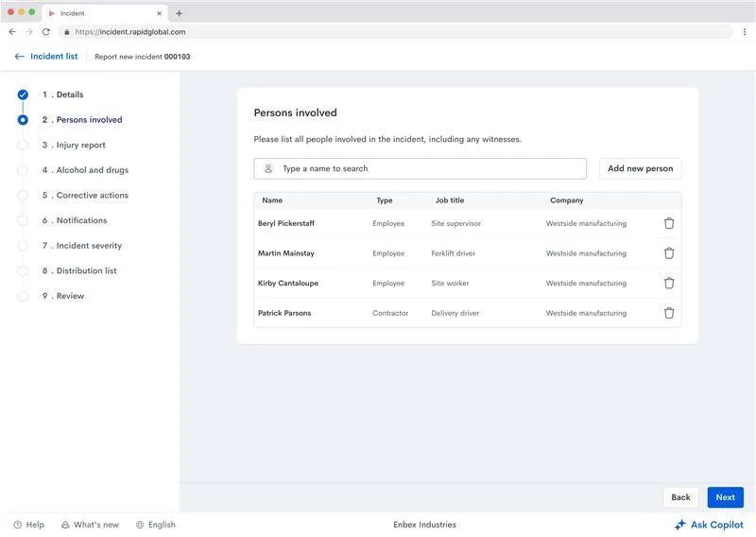The height and width of the screenshot is (537, 756).
Task: Click the Next button
Action: point(725,497)
